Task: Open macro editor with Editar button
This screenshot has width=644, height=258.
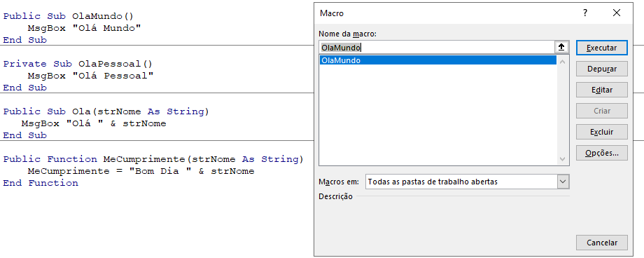Action: click(602, 90)
